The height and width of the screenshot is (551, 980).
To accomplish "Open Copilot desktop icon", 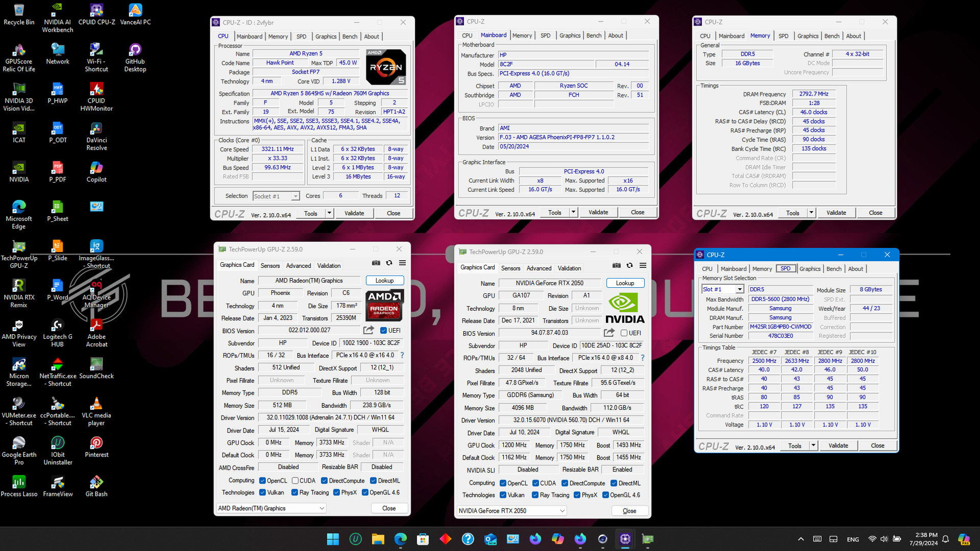I will point(96,171).
